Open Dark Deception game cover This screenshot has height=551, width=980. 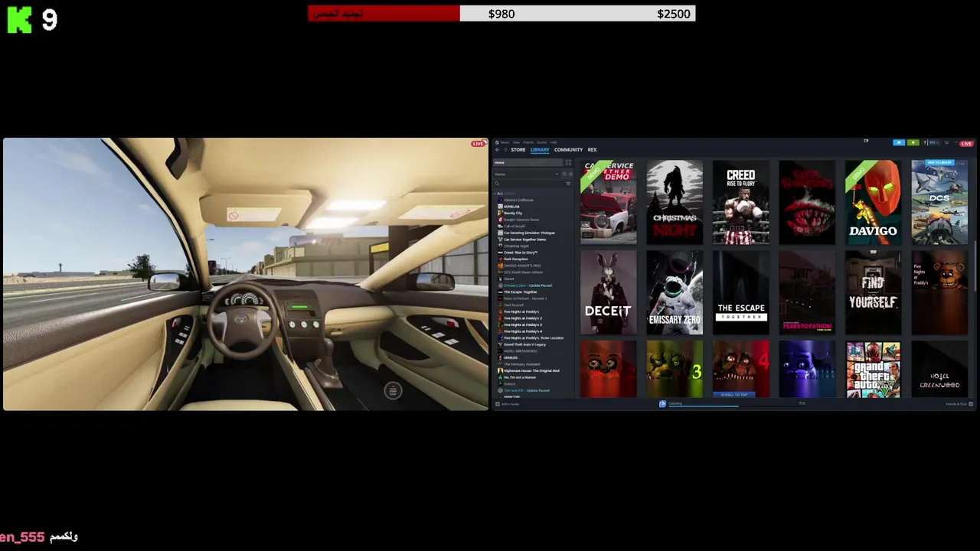[x=807, y=202]
